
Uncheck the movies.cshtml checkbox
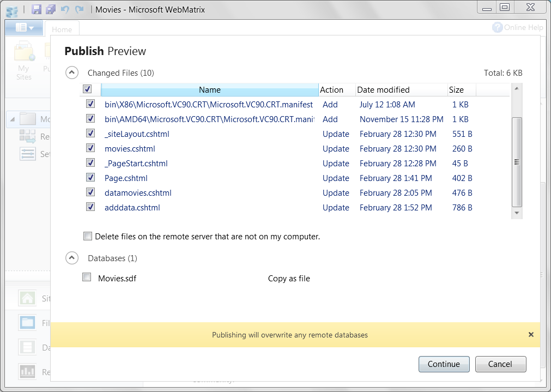click(x=90, y=148)
